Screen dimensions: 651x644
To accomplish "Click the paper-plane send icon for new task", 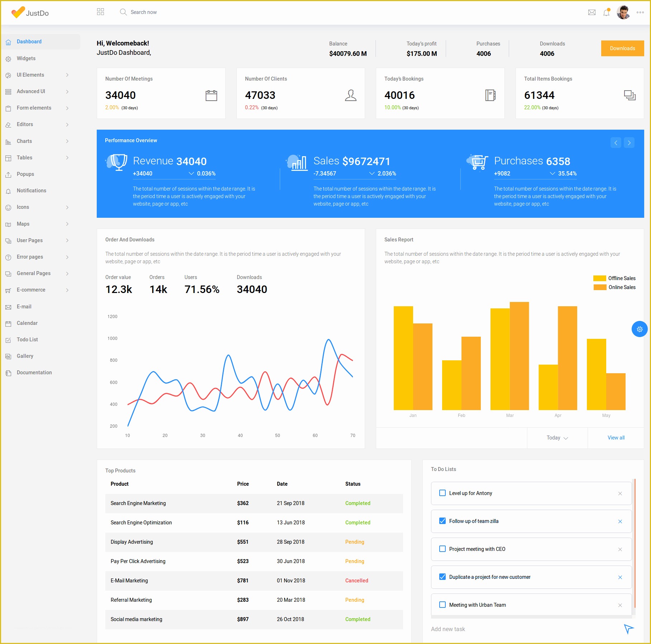I will [x=629, y=629].
